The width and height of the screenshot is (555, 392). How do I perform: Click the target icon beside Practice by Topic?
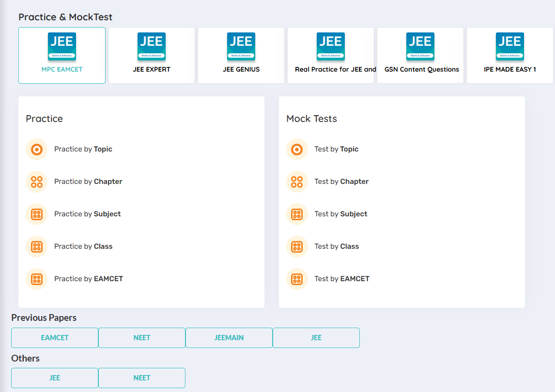coord(36,150)
